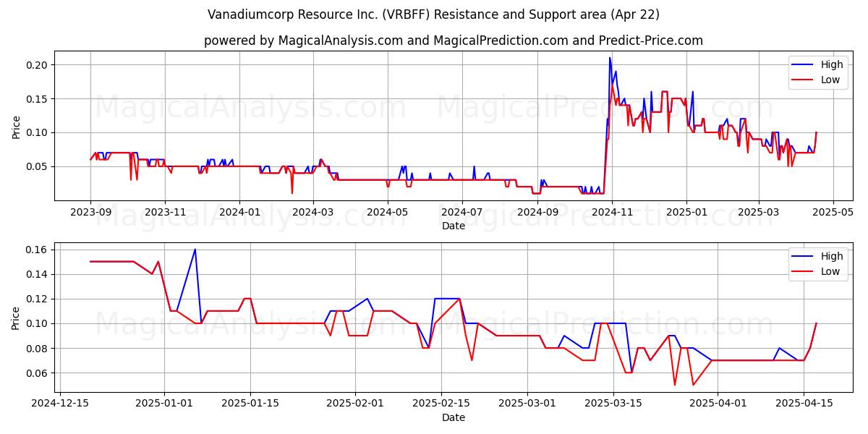Click the 2025-03-01 date tick label

tap(527, 404)
